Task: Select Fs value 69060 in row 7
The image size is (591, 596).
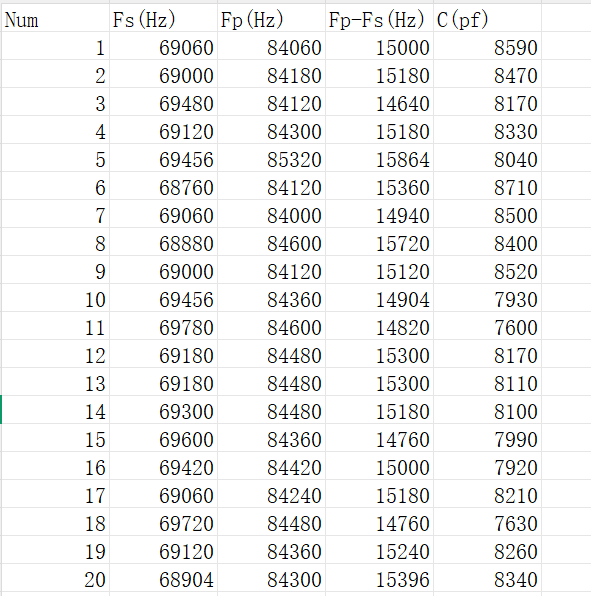Action: [x=163, y=214]
